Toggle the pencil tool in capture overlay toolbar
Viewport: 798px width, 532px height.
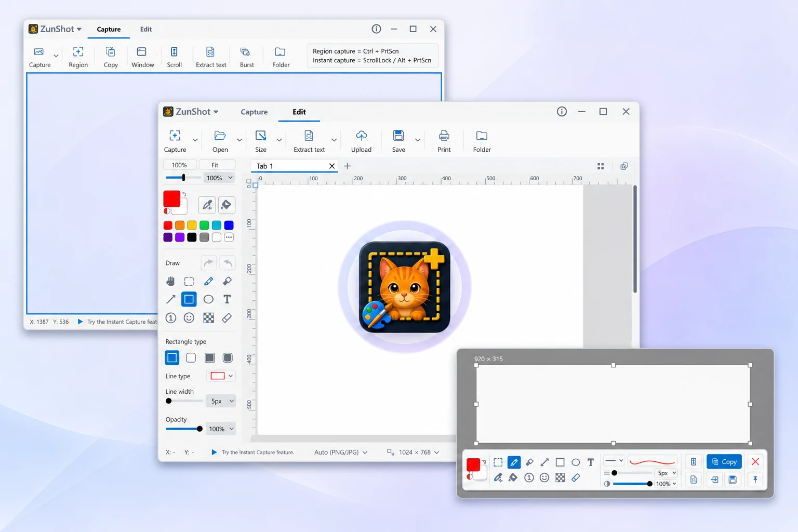pyautogui.click(x=514, y=462)
